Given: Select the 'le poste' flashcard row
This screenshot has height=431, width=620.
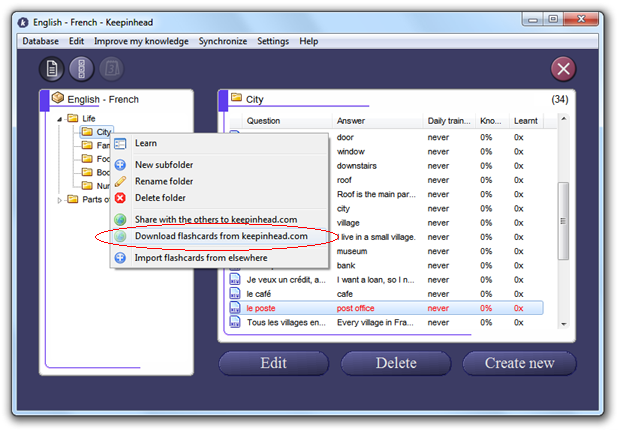Looking at the screenshot, I should (x=386, y=308).
